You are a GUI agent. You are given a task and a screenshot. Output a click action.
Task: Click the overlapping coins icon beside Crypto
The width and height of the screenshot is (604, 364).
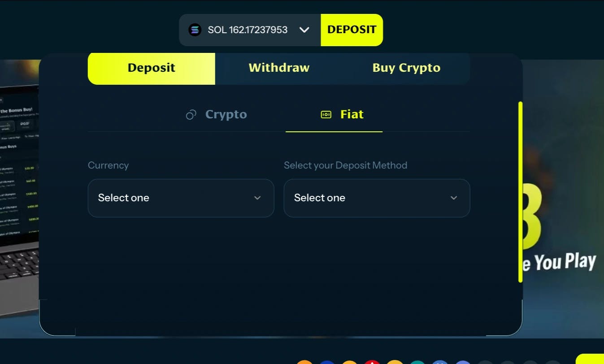point(191,115)
